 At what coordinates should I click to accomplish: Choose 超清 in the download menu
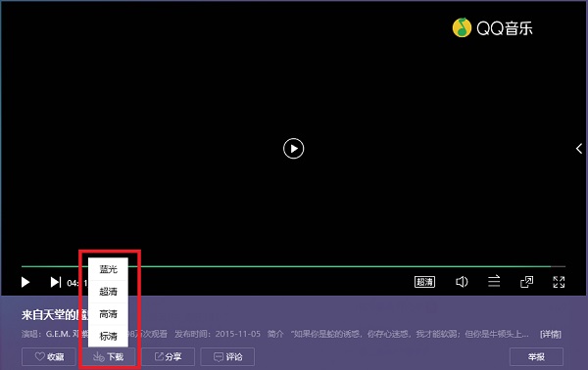[108, 292]
